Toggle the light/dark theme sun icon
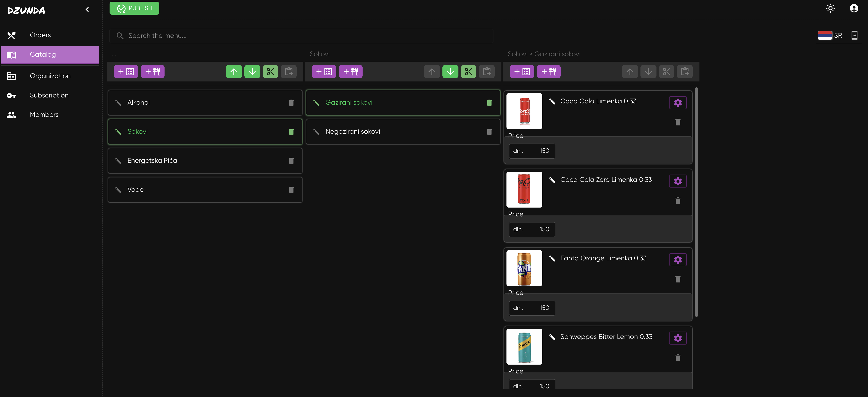This screenshot has height=397, width=868. [830, 8]
